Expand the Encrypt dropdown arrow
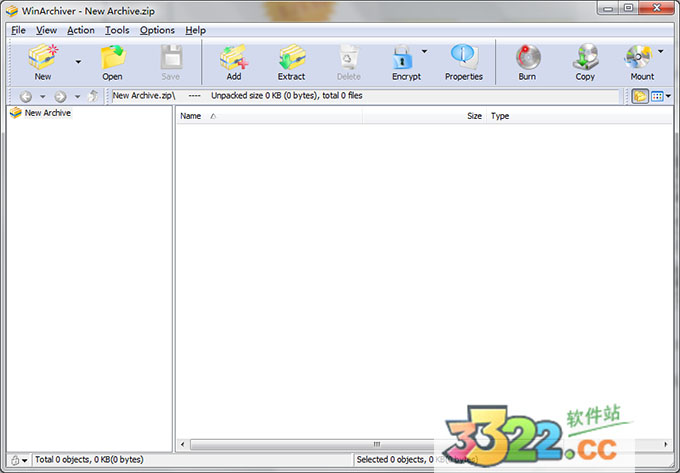Image resolution: width=680 pixels, height=473 pixels. tap(425, 51)
